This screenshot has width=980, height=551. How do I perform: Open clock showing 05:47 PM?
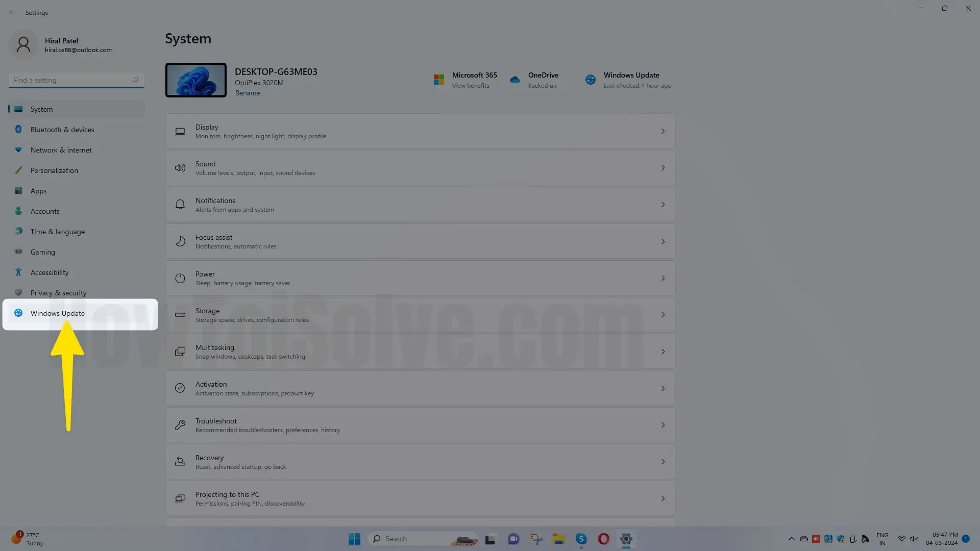942,539
